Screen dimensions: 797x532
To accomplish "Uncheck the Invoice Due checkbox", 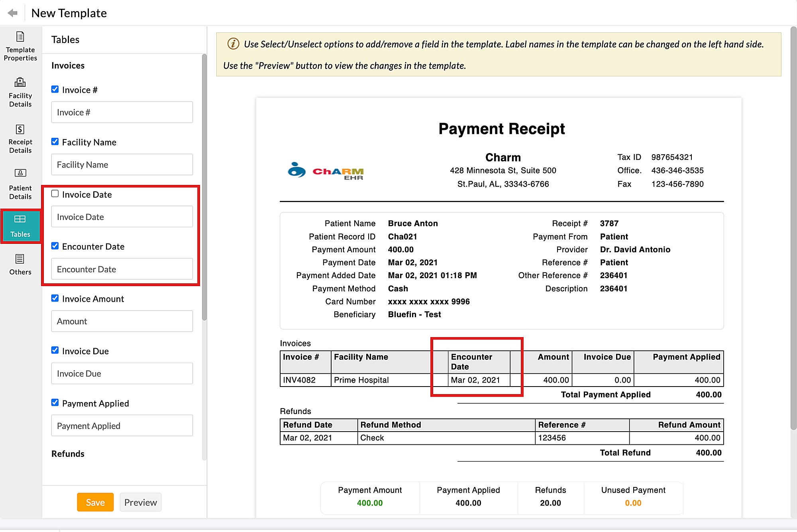I will (55, 350).
